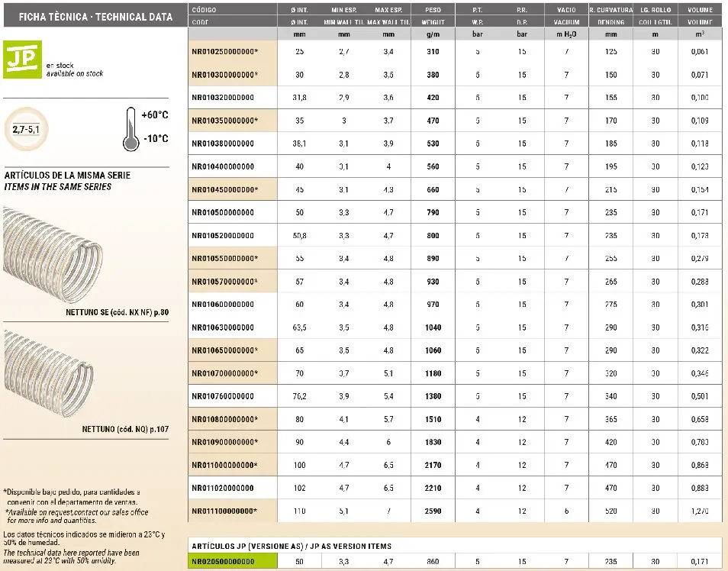
Task: Click the green JP stock logo
Action: pyautogui.click(x=21, y=60)
